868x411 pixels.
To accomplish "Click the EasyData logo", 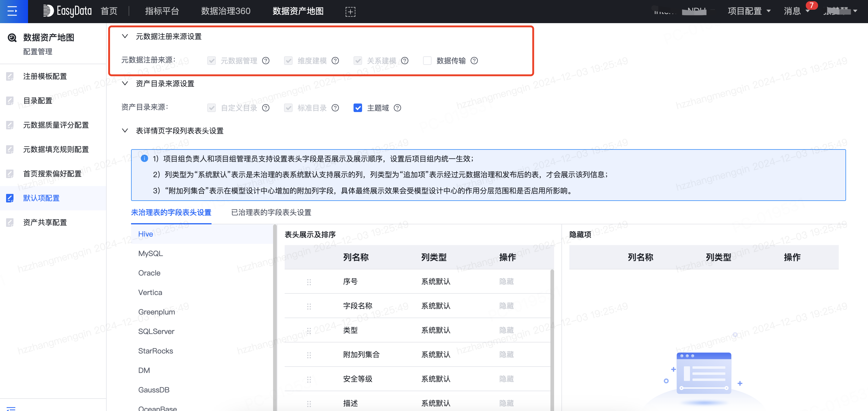I will 67,11.
